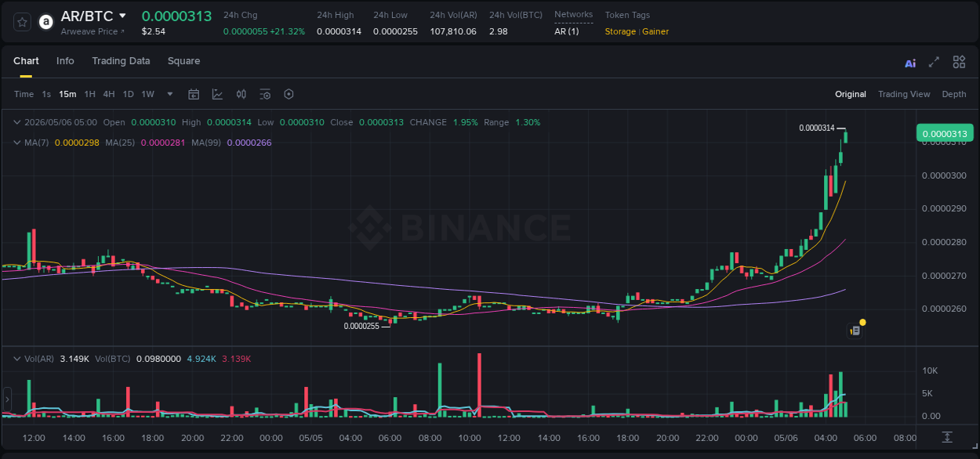The width and height of the screenshot is (980, 459).
Task: Click the 24h Vol(AR) value 107,810.06
Action: [x=453, y=31]
